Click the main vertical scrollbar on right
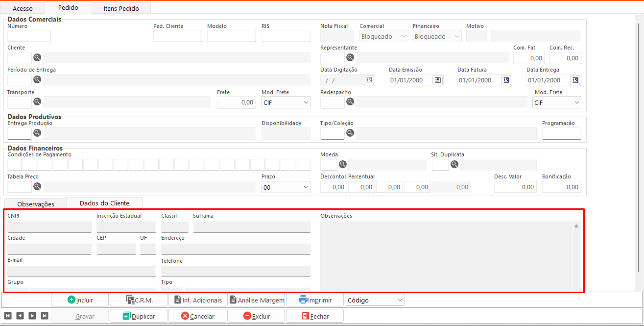Image resolution: width=644 pixels, height=326 pixels. click(638, 147)
